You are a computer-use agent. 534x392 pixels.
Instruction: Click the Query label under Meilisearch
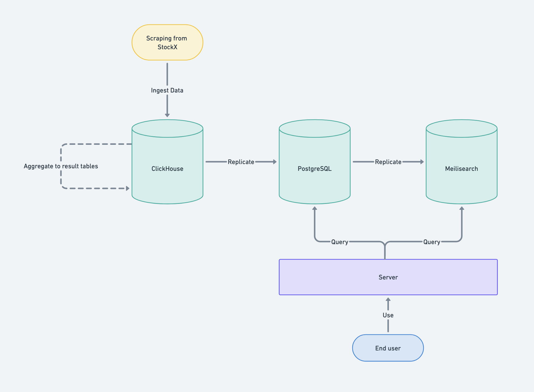click(432, 242)
